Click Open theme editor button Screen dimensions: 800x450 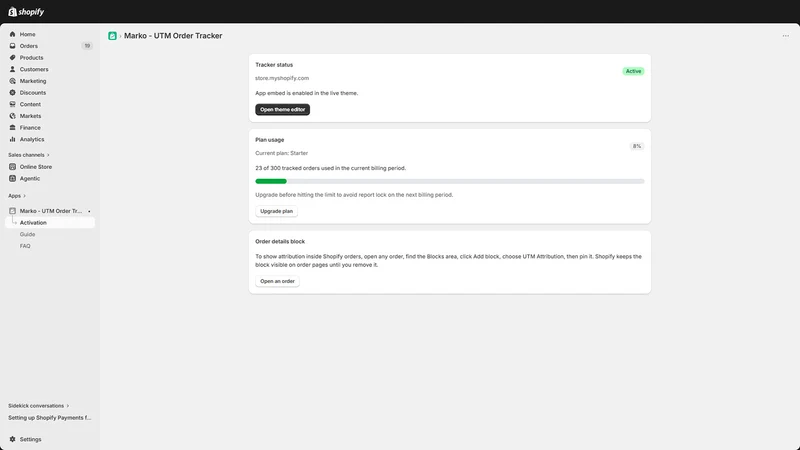tap(282, 110)
